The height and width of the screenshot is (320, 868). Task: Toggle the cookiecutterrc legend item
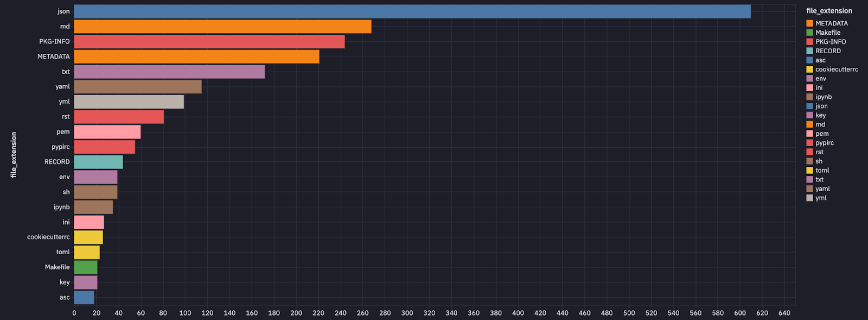(836, 70)
